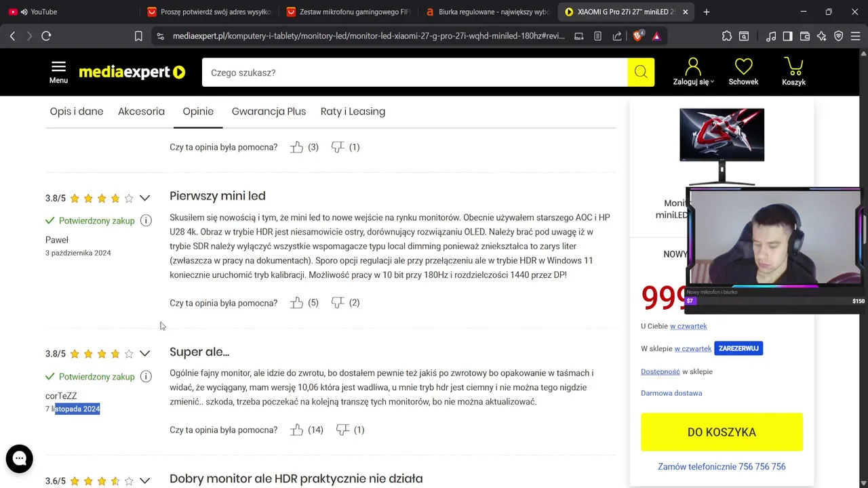Click the yellow search magnifier button

coord(641,72)
